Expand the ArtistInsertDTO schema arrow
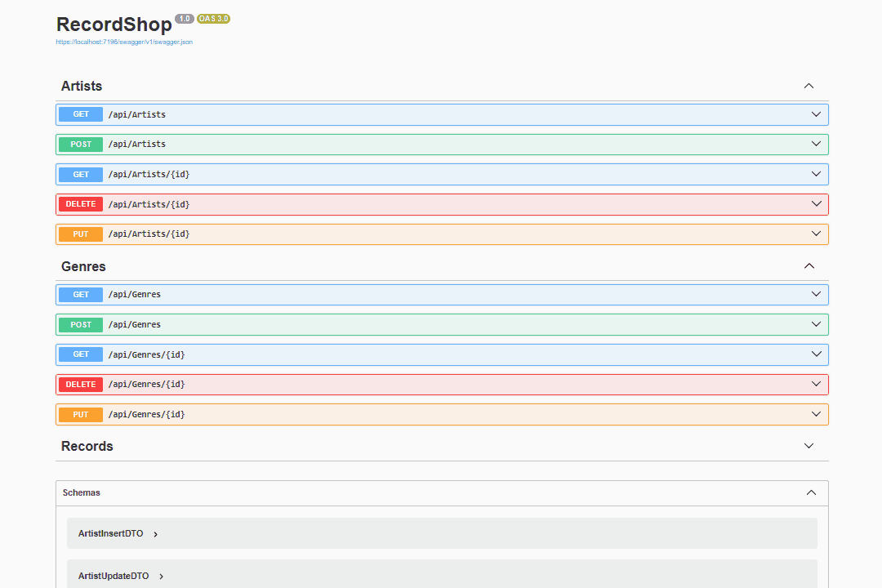The image size is (882, 588). pos(155,534)
